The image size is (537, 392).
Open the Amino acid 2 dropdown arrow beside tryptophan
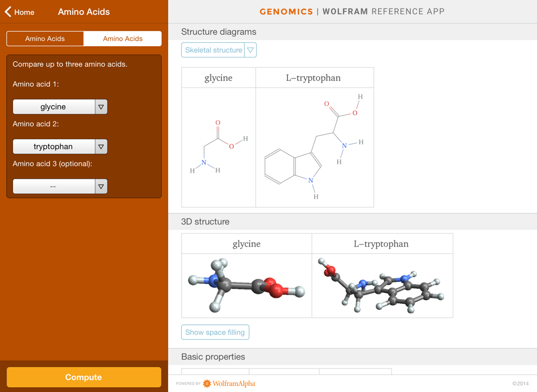(x=101, y=147)
